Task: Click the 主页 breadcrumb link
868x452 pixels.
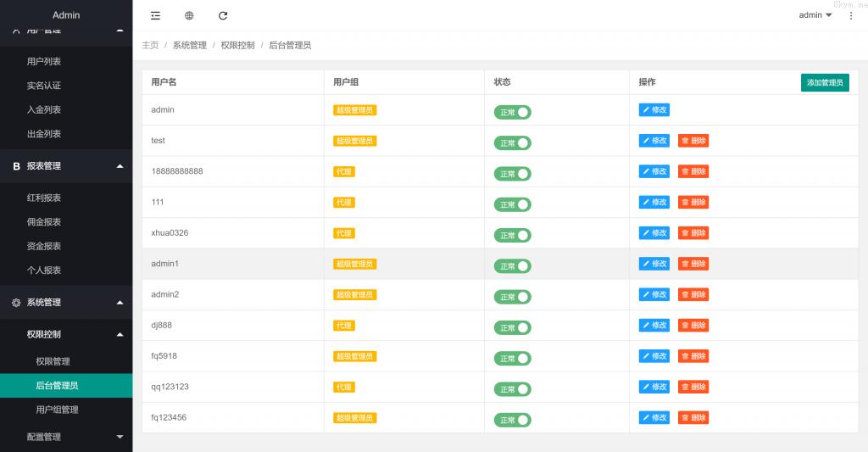Action: [150, 45]
